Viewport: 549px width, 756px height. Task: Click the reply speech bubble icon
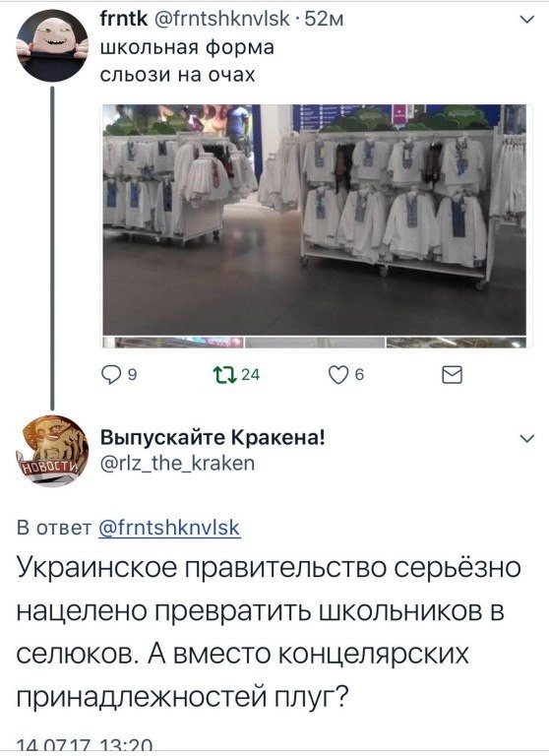pyautogui.click(x=111, y=375)
